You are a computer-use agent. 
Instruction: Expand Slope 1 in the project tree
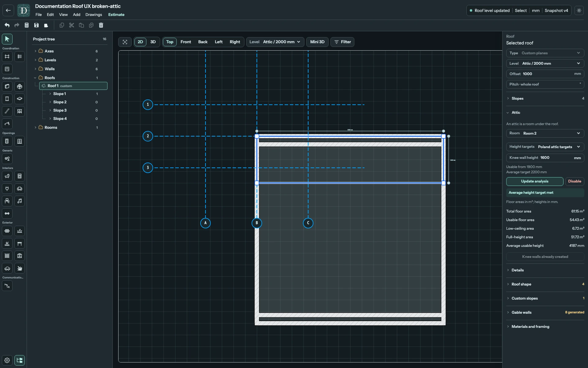click(x=50, y=94)
